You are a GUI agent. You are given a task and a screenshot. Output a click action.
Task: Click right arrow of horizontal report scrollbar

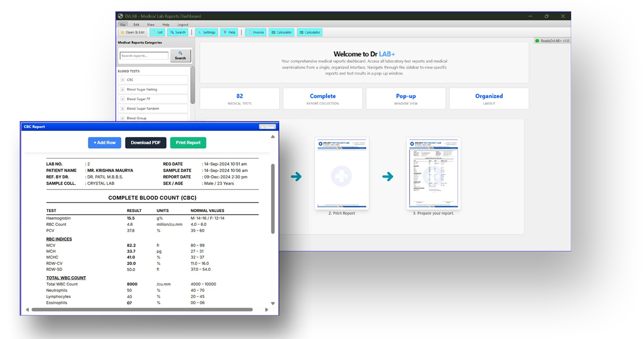point(266,310)
